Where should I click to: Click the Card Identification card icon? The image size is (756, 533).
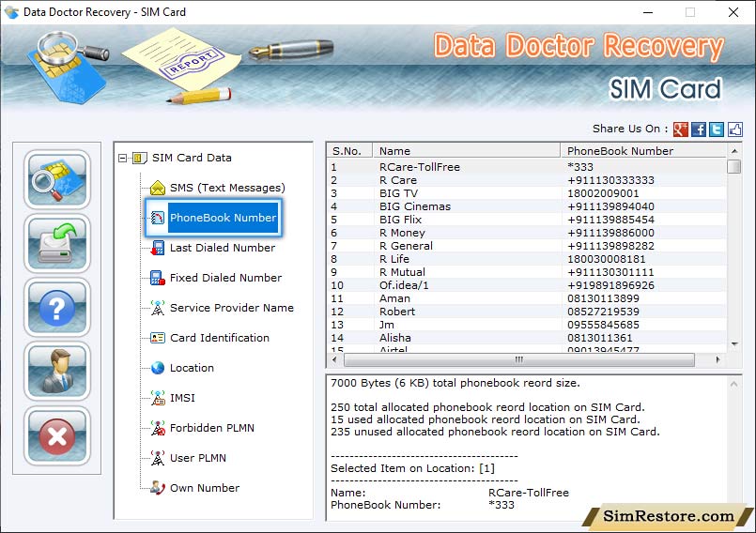tap(158, 338)
